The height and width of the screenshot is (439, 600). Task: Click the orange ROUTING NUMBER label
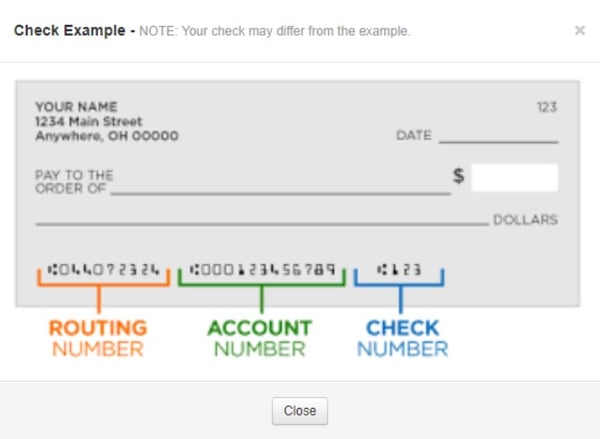[98, 338]
